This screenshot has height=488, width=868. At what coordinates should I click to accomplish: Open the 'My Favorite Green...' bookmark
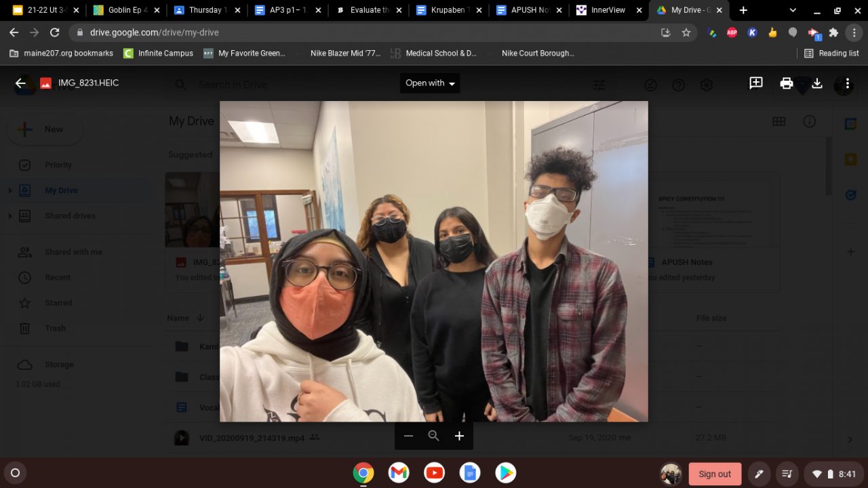pos(245,53)
